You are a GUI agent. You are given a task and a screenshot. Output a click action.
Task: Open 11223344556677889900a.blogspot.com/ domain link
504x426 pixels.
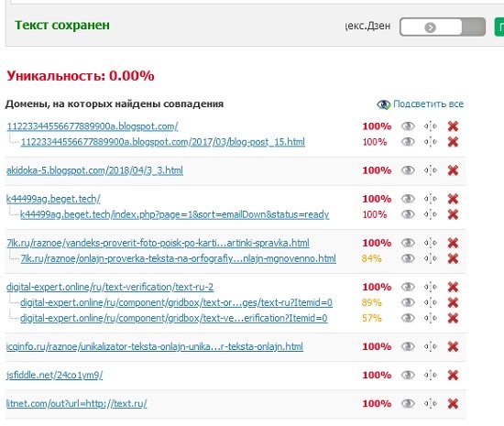coord(93,126)
